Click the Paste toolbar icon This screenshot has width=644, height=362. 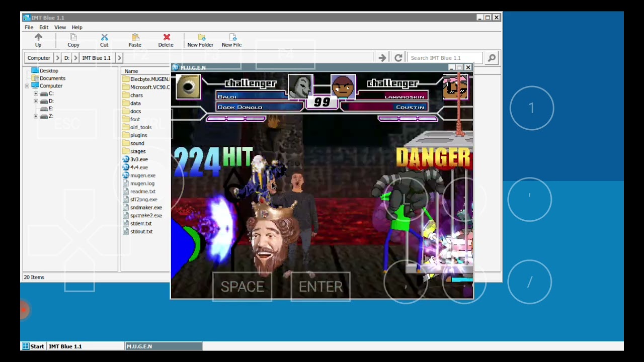tap(135, 40)
